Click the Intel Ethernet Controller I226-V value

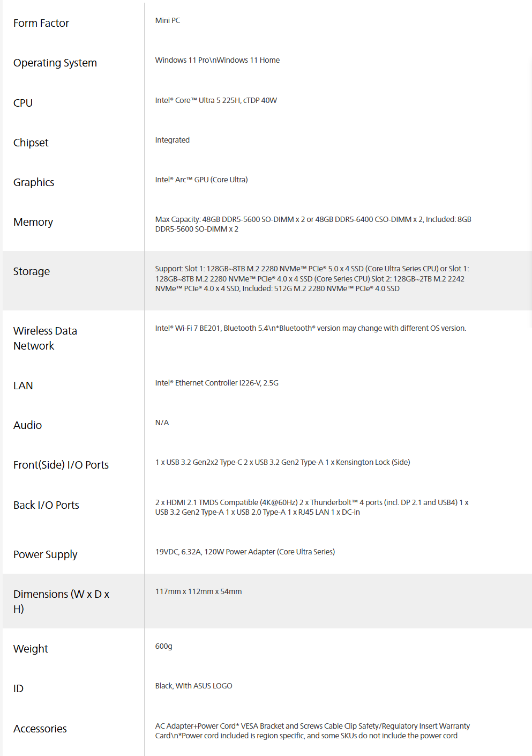(217, 383)
